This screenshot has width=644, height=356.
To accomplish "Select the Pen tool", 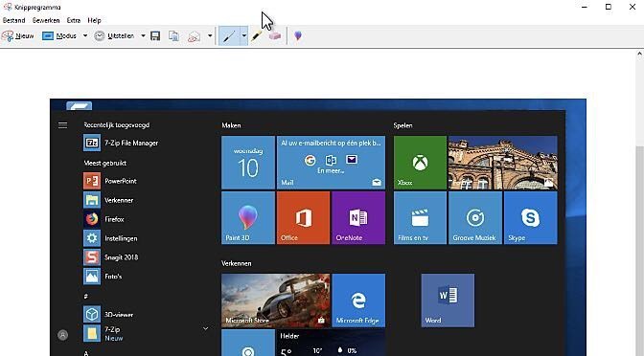I will coord(229,36).
